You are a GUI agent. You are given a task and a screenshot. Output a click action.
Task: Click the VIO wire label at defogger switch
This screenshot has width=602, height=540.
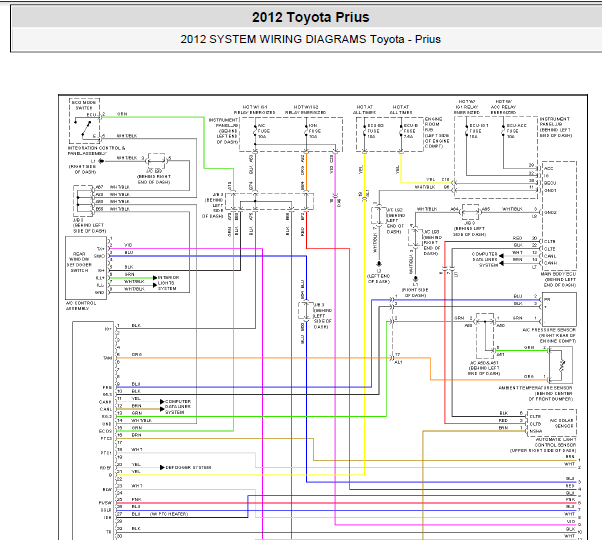(x=128, y=245)
